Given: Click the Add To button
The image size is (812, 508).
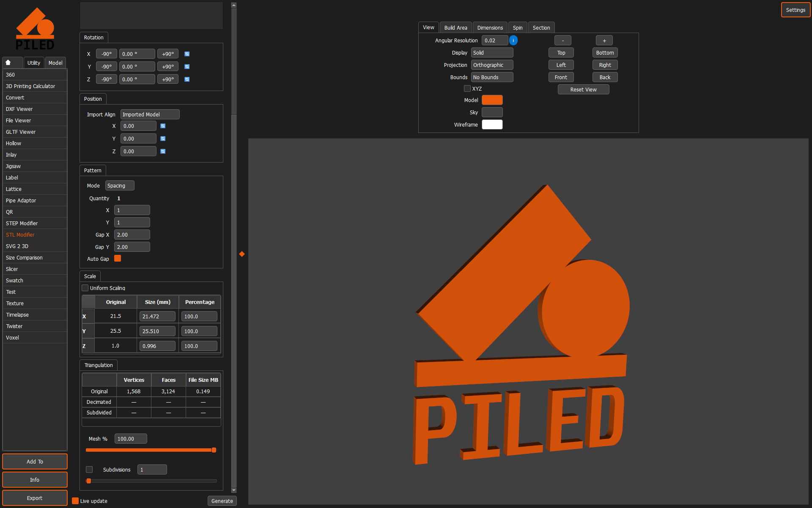Looking at the screenshot, I should tap(35, 461).
